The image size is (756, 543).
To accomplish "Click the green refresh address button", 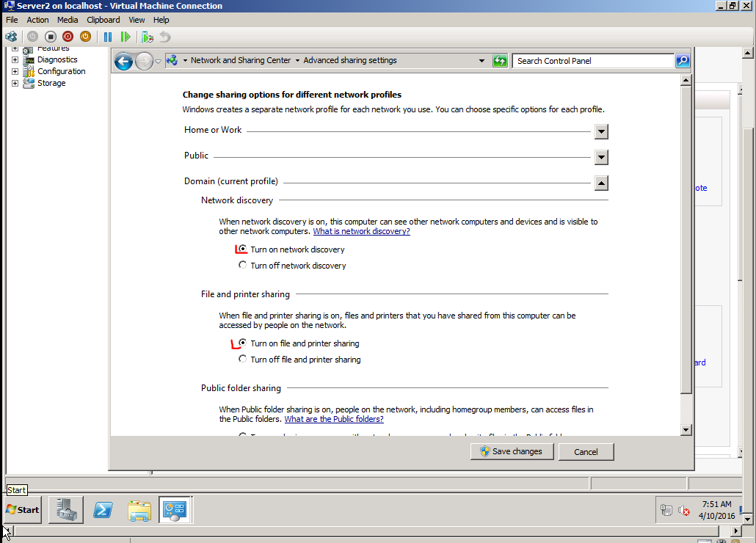I will [x=500, y=61].
